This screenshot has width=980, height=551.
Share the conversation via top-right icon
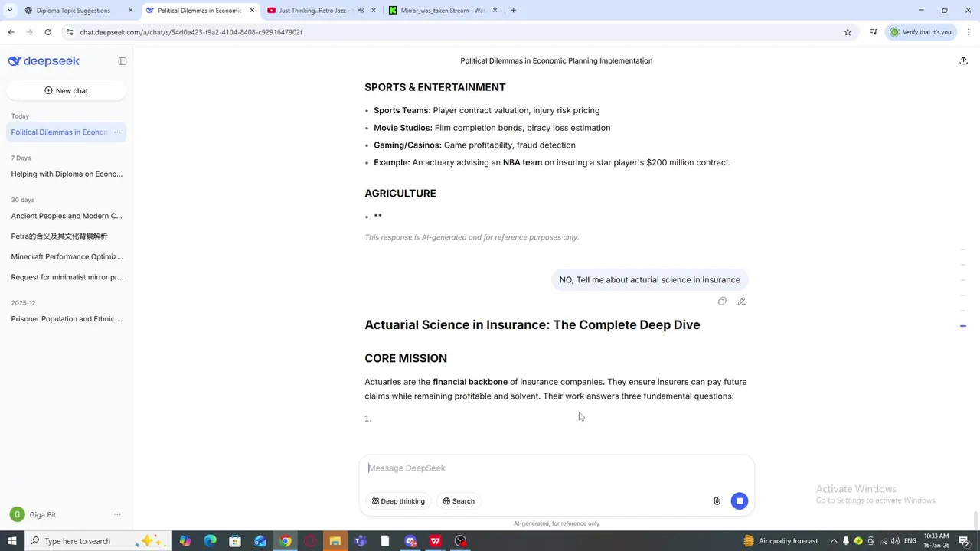point(963,61)
